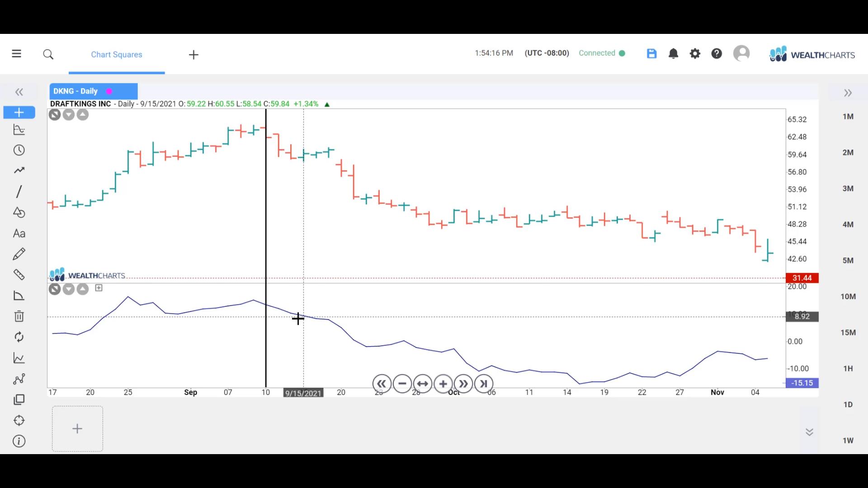Open the symbol search magnifier

tap(48, 55)
